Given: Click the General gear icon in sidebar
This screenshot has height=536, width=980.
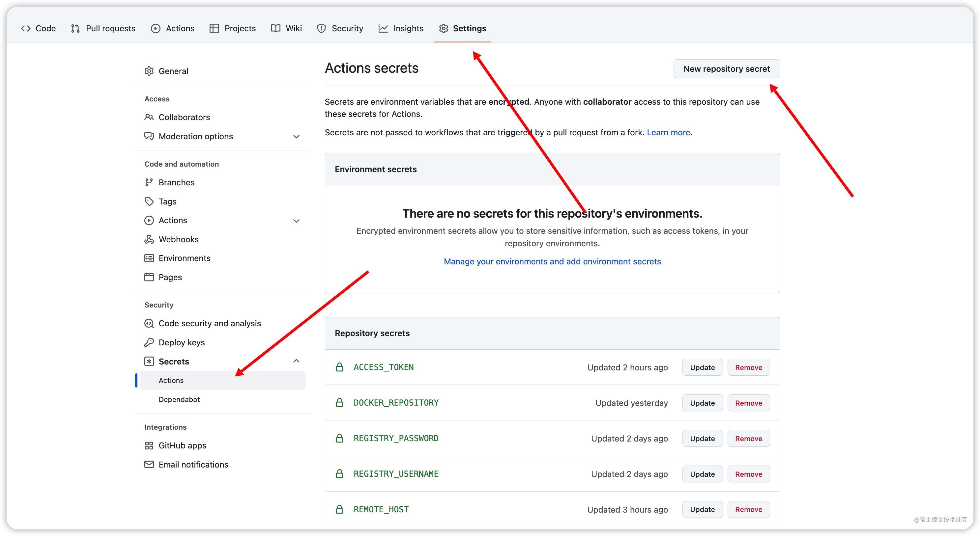Looking at the screenshot, I should pos(149,71).
